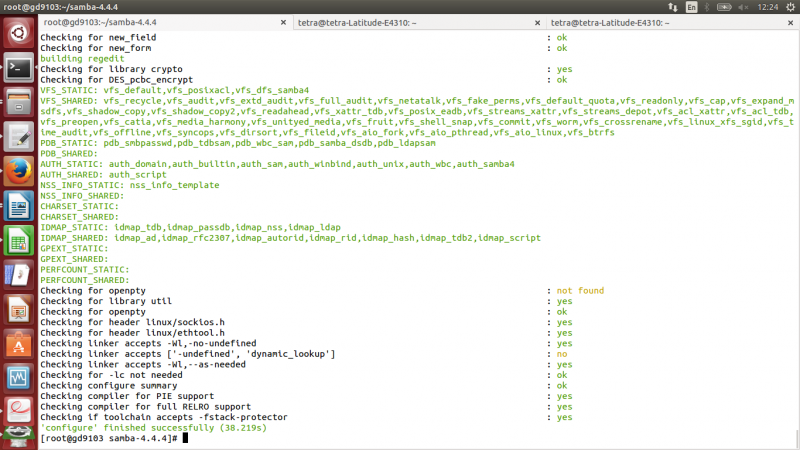This screenshot has height=450, width=800.
Task: Click the 'building regedit' line
Action: [82, 58]
